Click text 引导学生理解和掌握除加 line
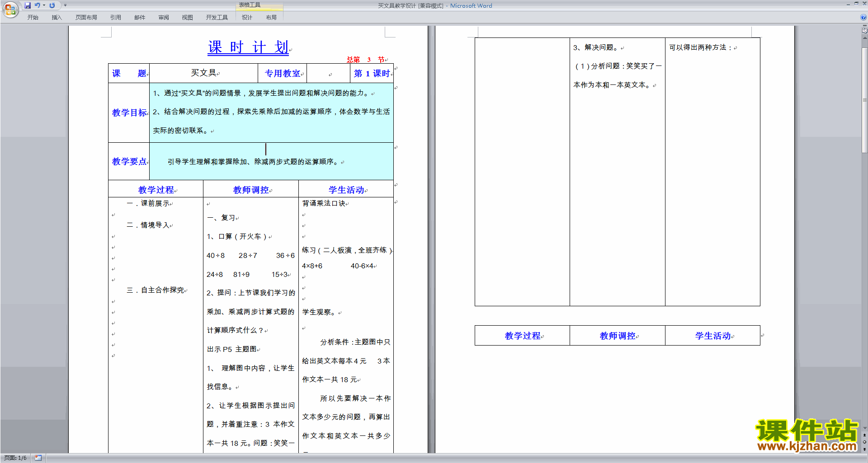The width and height of the screenshot is (868, 463). (254, 162)
